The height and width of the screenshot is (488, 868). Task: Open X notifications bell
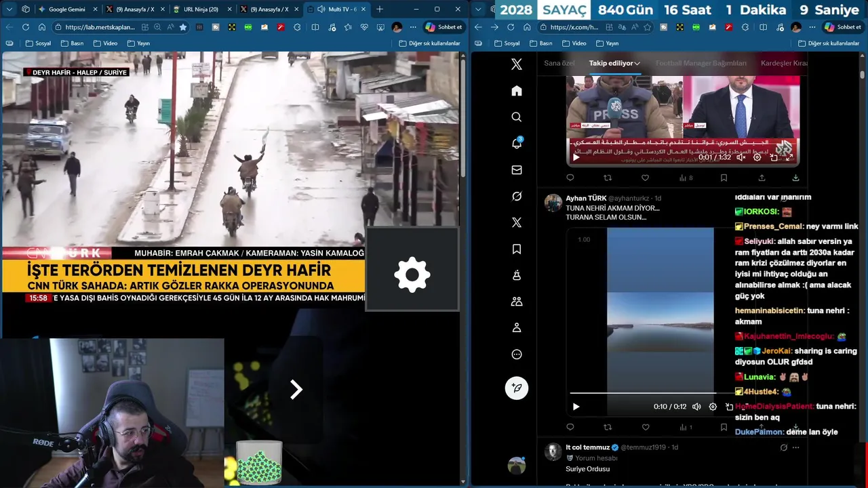pos(517,143)
